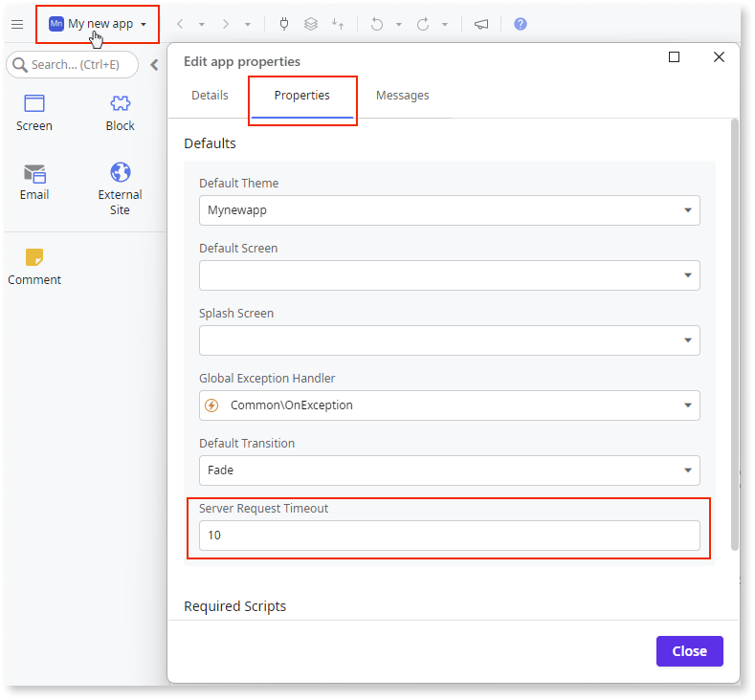Screen dimensions: 755x700
Task: Choose the External Site element
Action: [x=120, y=186]
